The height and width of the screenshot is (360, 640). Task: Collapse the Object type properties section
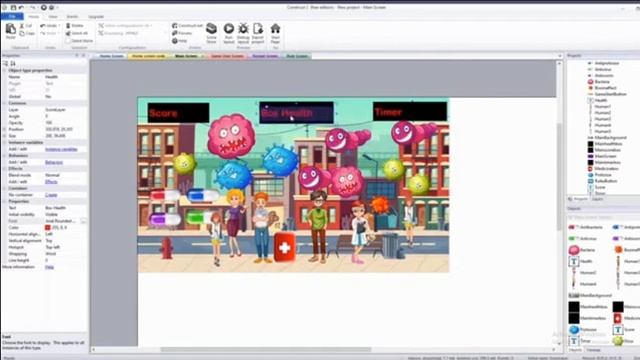tap(5, 71)
